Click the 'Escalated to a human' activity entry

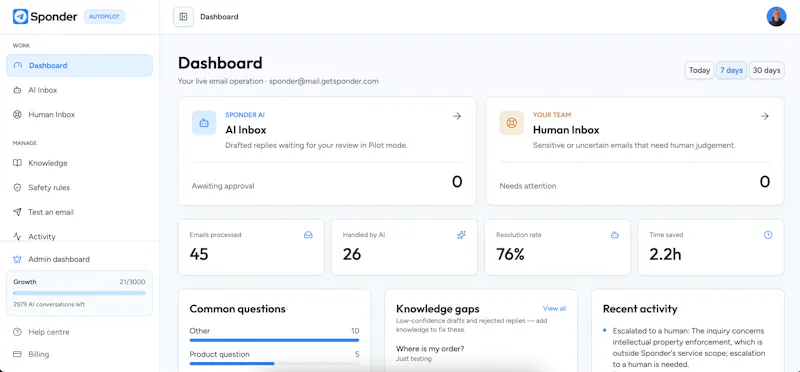click(x=689, y=348)
